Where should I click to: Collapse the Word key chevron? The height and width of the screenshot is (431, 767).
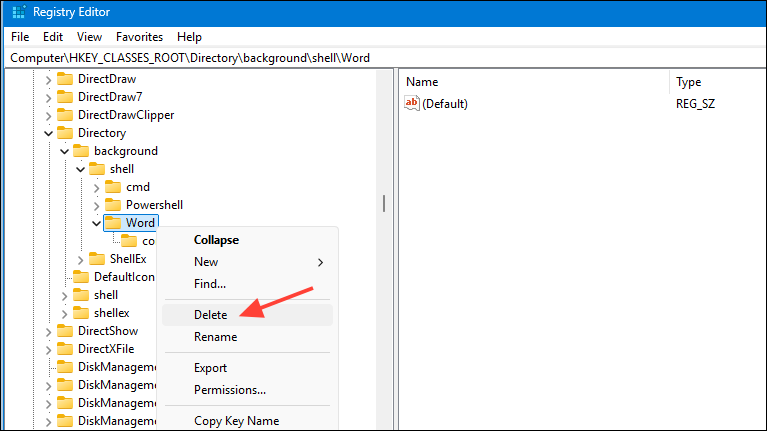point(96,223)
